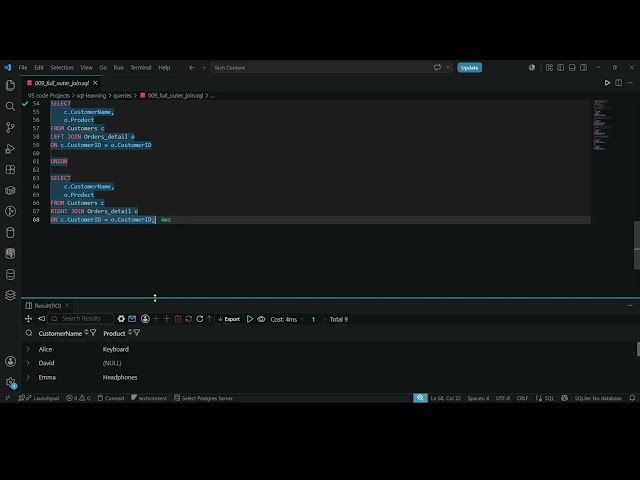Open result panel more options ellipsis
This screenshot has width=640, height=480.
coord(630,305)
